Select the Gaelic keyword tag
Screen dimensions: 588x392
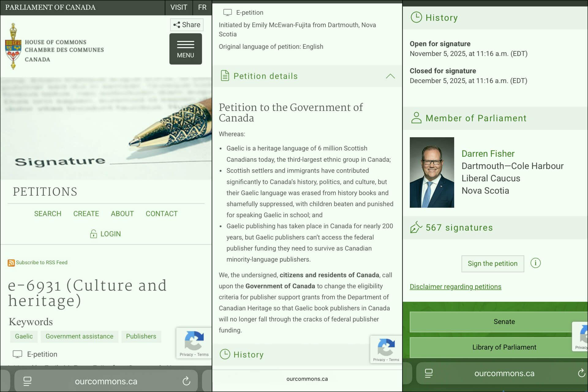(x=24, y=336)
